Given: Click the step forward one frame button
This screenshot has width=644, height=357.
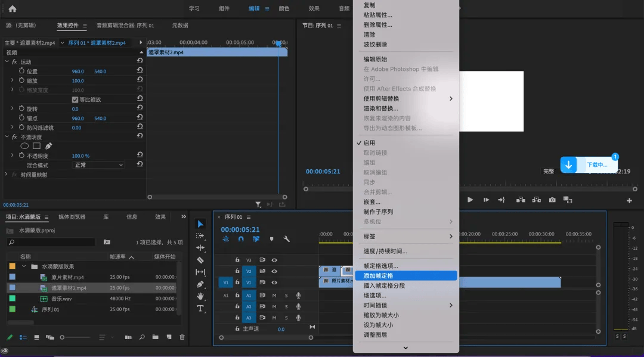Looking at the screenshot, I should [487, 200].
